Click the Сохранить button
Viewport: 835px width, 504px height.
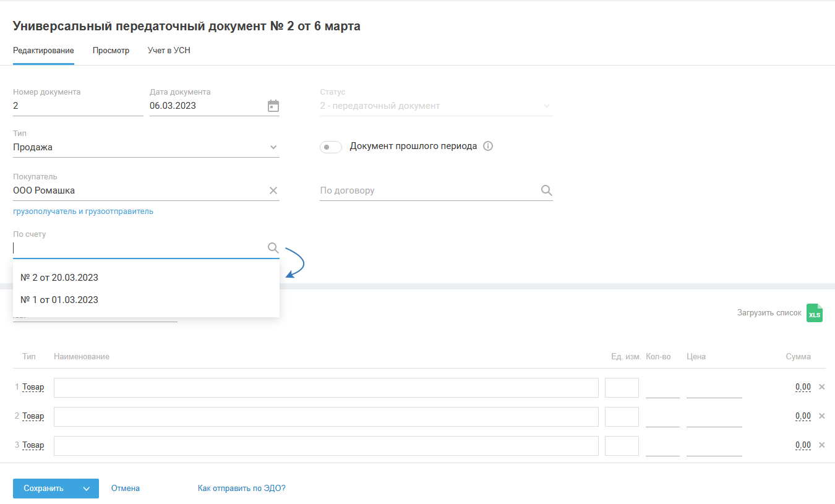[43, 489]
